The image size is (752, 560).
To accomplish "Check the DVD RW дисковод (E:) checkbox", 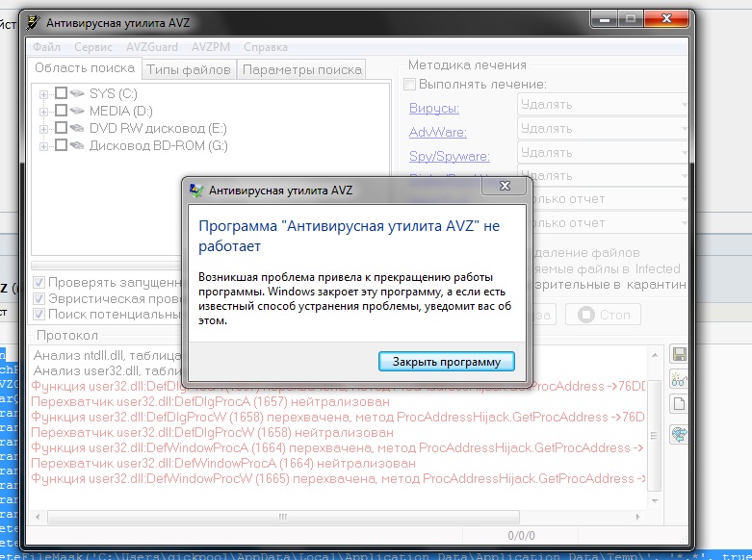I will point(61,128).
